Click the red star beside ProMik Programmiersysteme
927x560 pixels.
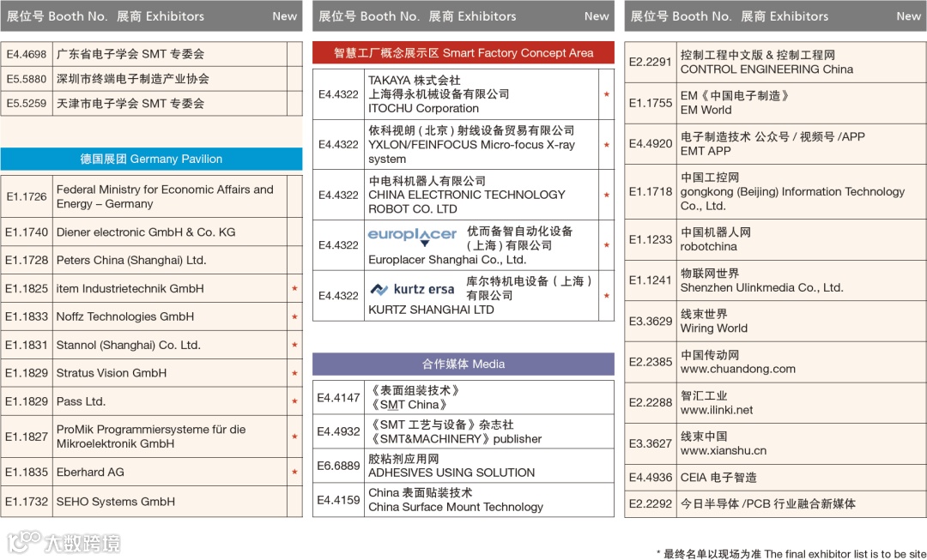(x=294, y=437)
